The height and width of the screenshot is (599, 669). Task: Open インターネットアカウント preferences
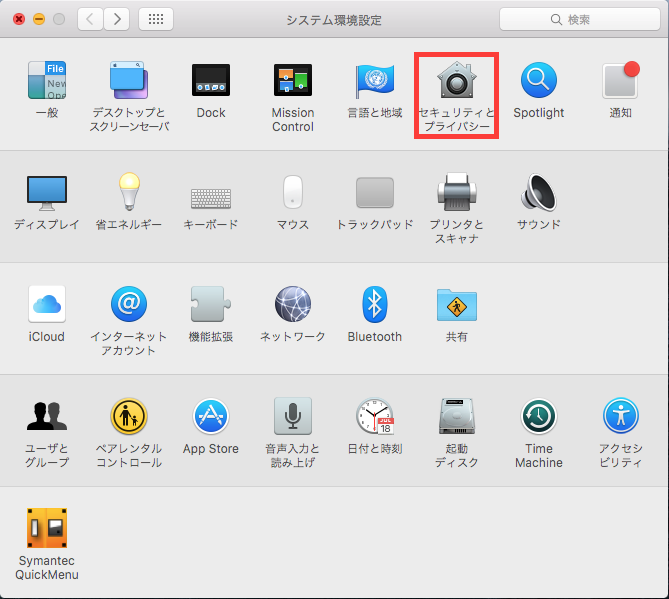[x=129, y=304]
